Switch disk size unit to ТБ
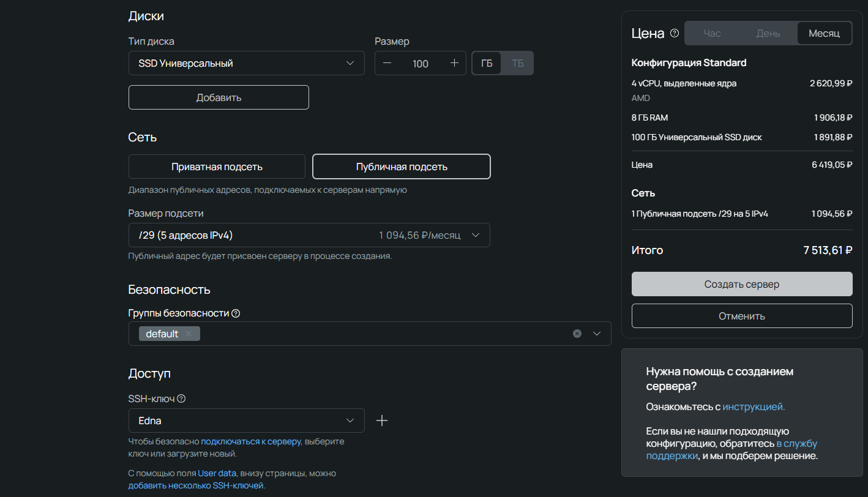The width and height of the screenshot is (868, 497). click(x=517, y=63)
